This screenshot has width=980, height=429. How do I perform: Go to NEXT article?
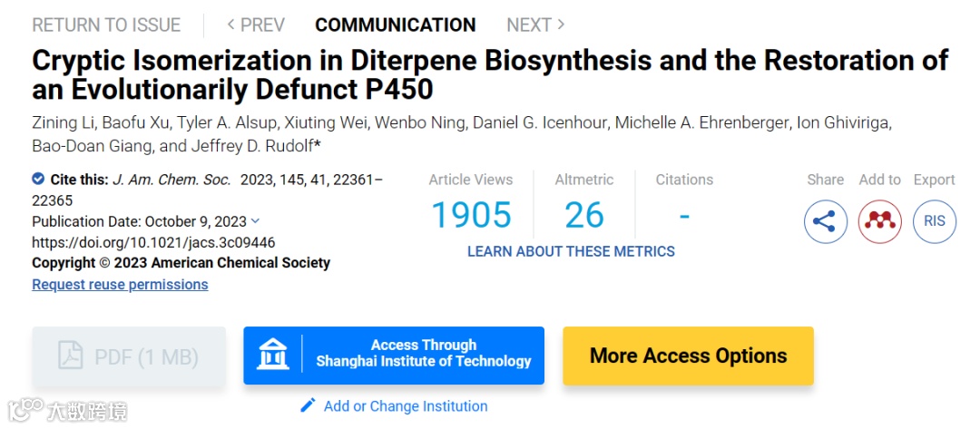point(535,24)
